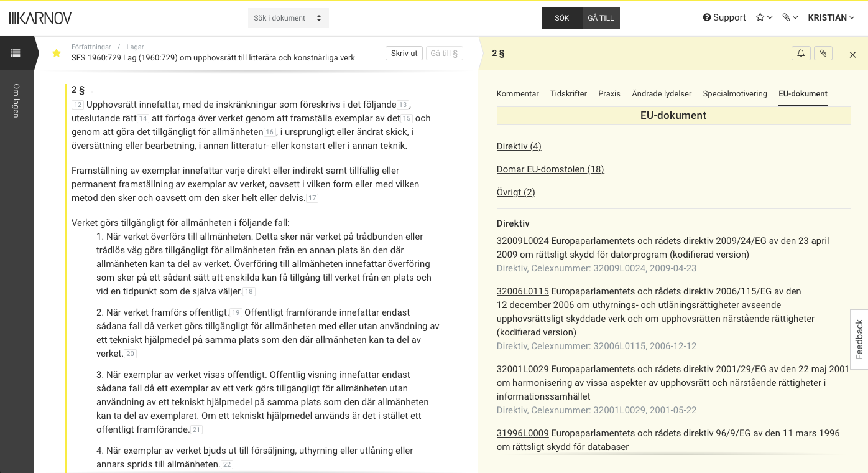
Task: Open footnote marker 17
Action: point(312,198)
